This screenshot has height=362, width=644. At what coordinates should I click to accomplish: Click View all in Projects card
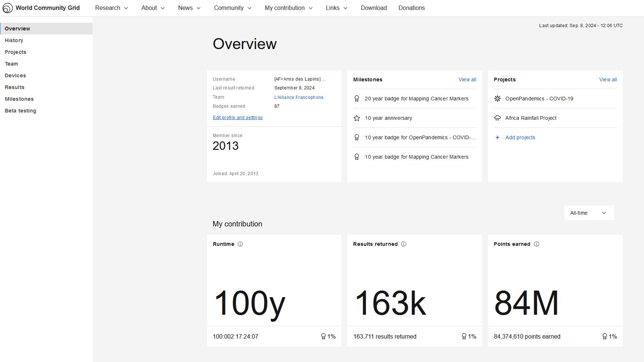pos(608,80)
